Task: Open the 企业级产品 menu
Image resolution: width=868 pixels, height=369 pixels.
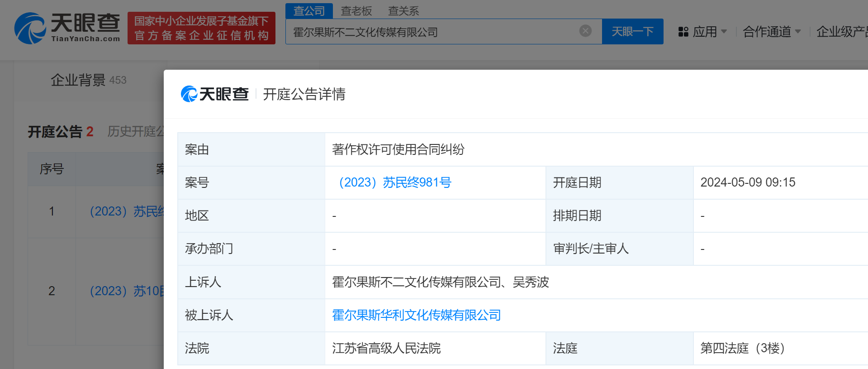Action: (841, 32)
